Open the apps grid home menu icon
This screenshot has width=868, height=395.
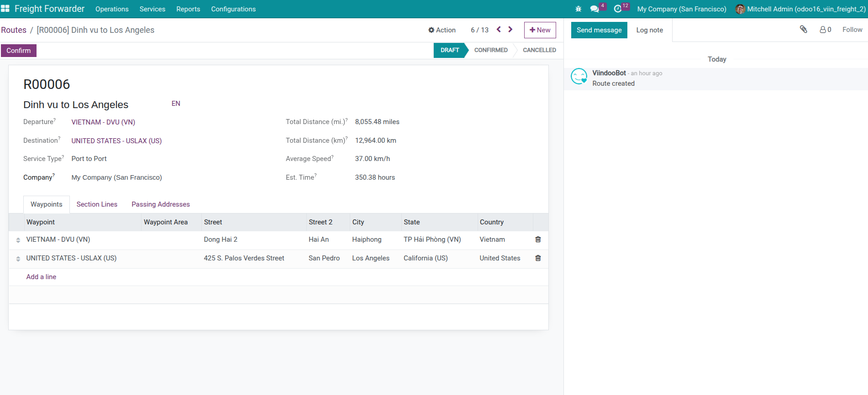pyautogui.click(x=5, y=9)
